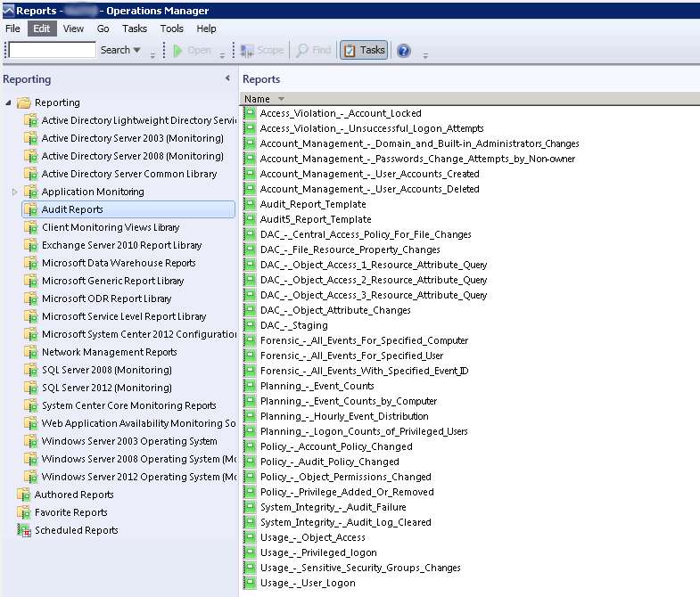Click the Open toolbar button

click(192, 50)
